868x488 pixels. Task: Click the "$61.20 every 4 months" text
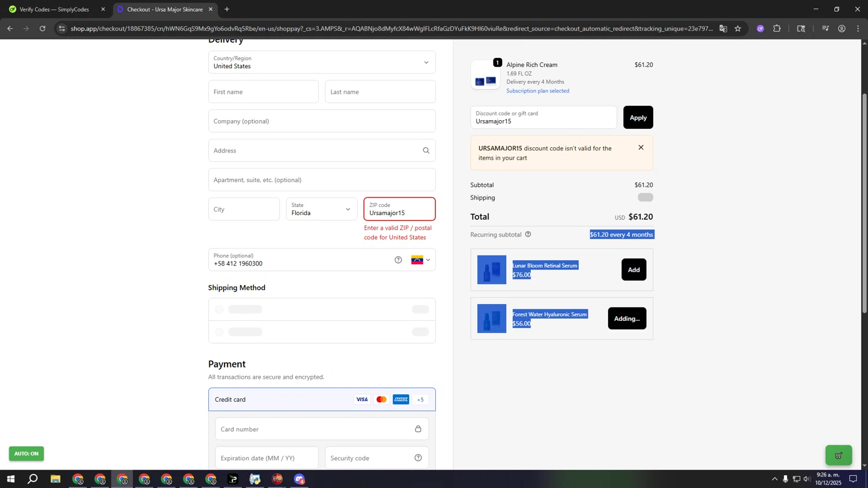click(621, 234)
